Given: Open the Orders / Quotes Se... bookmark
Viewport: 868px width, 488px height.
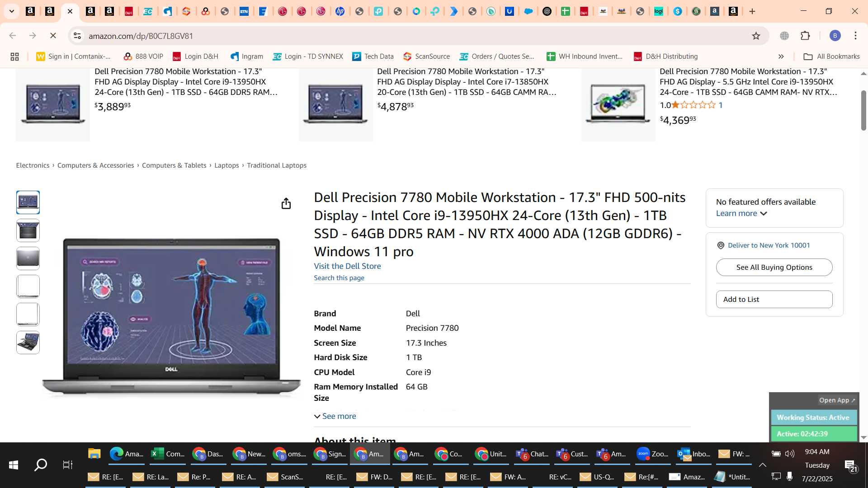Looking at the screenshot, I should (x=497, y=56).
